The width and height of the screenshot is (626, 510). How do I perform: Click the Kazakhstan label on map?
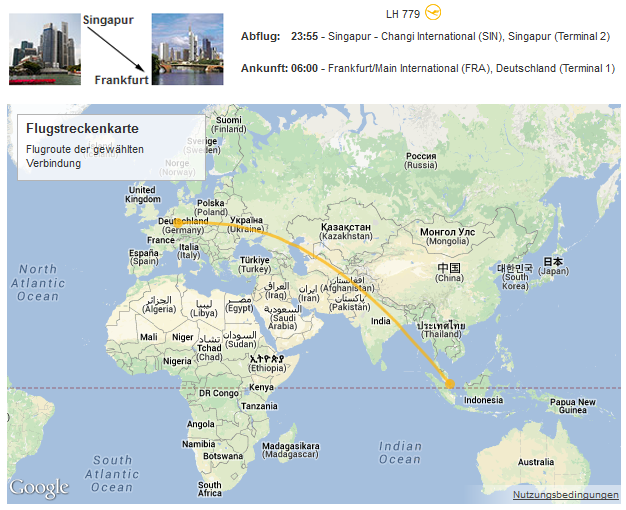pos(345,232)
